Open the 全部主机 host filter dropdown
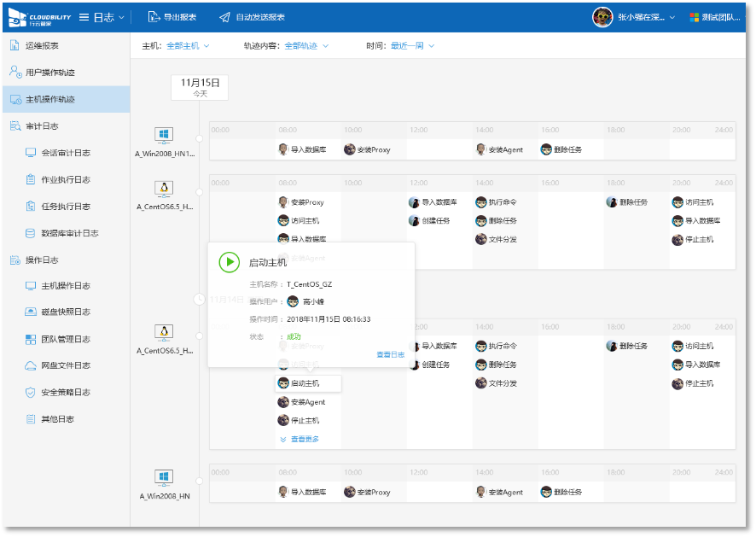756x537 pixels. click(x=188, y=45)
